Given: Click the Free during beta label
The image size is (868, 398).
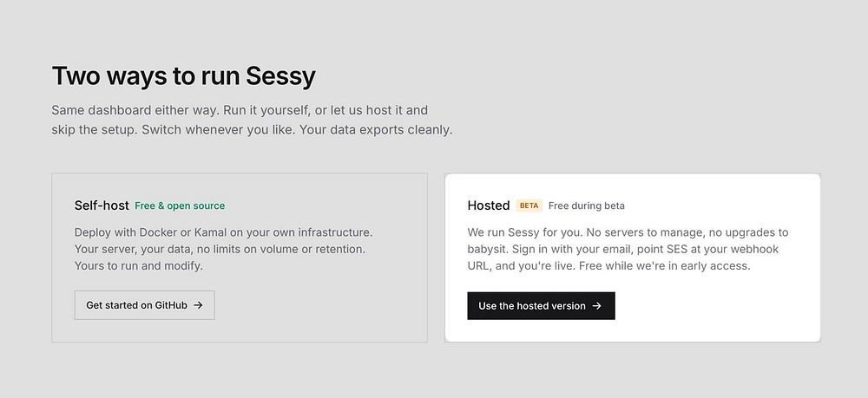Looking at the screenshot, I should [x=586, y=206].
